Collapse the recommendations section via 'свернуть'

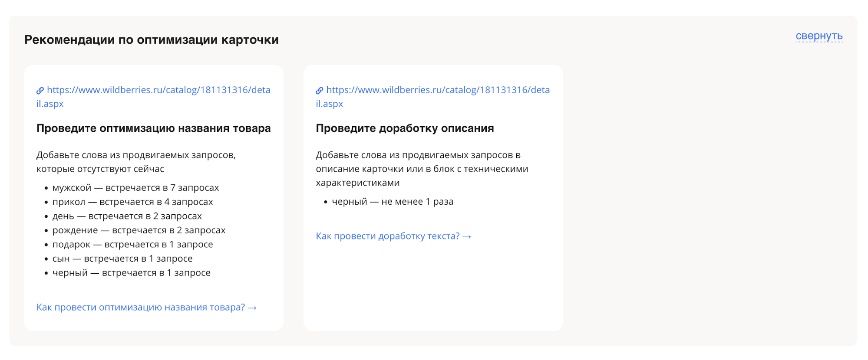pos(818,36)
